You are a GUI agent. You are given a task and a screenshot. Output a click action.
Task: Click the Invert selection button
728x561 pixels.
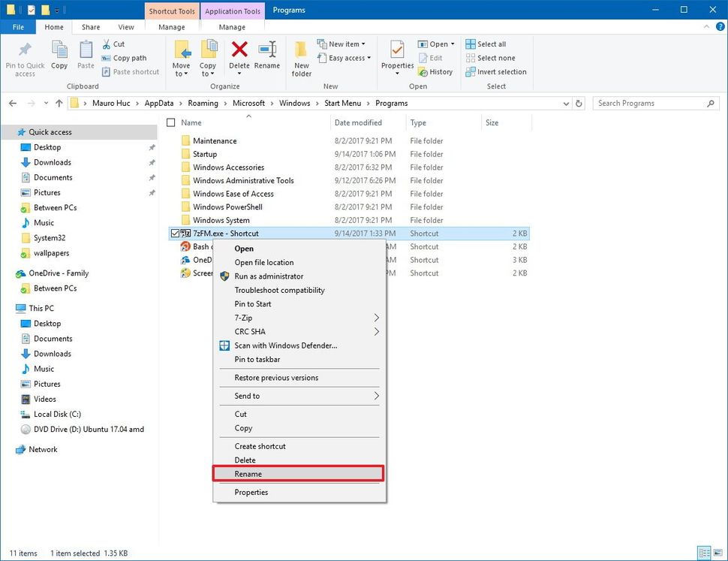tap(496, 71)
